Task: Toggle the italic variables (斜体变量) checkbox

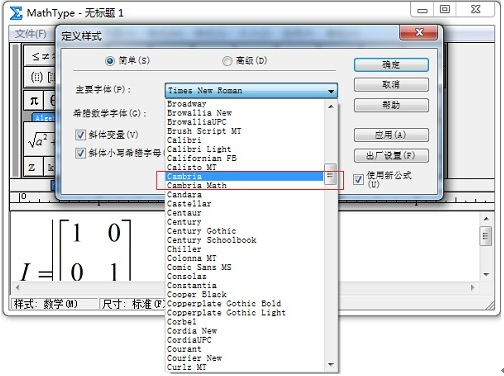Action: pyautogui.click(x=80, y=135)
